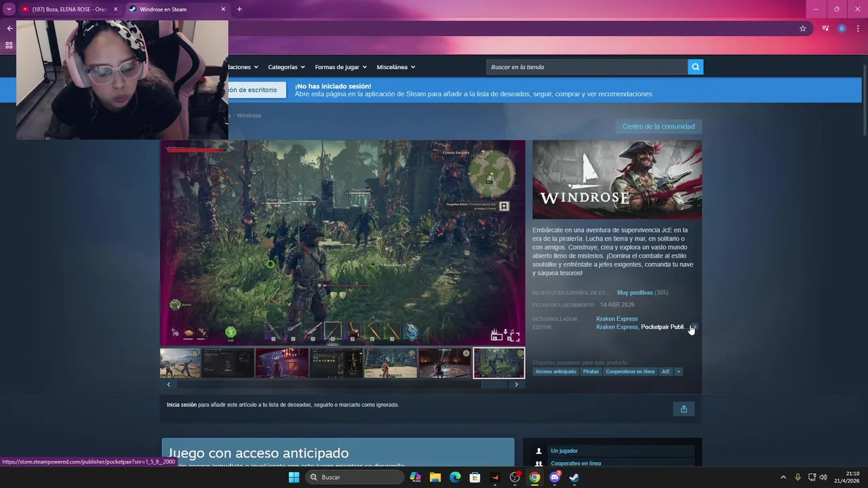Image resolution: width=868 pixels, height=488 pixels.
Task: Open the Pocketpair Publishing editor link
Action: click(663, 327)
